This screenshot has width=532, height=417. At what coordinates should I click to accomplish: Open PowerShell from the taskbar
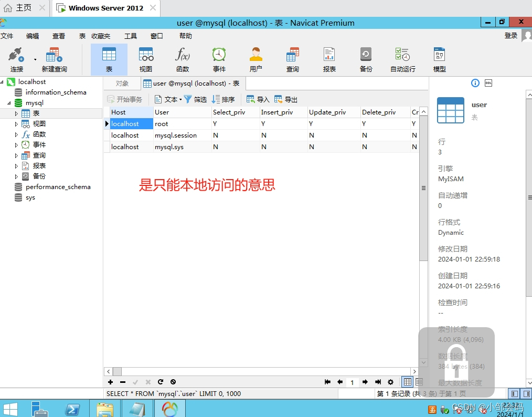(x=72, y=409)
